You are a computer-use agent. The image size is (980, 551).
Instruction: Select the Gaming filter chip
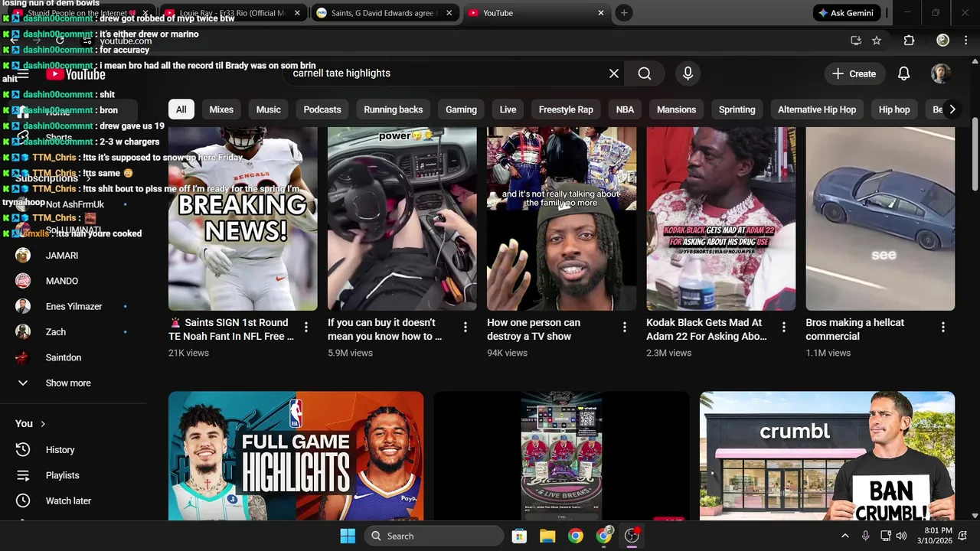pyautogui.click(x=461, y=109)
